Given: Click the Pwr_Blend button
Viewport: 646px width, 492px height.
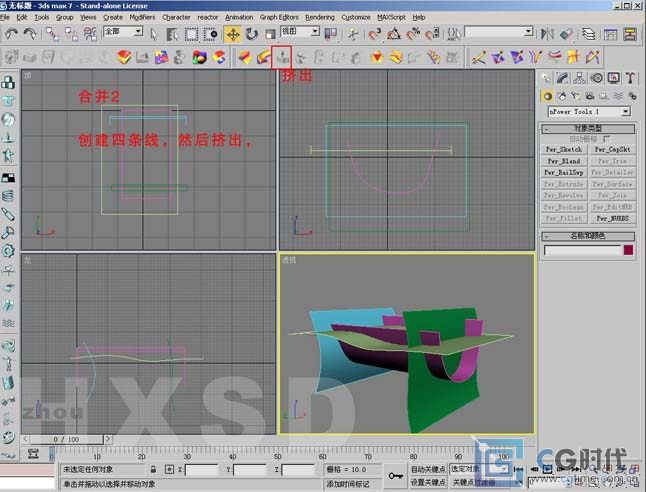Looking at the screenshot, I should tap(564, 161).
